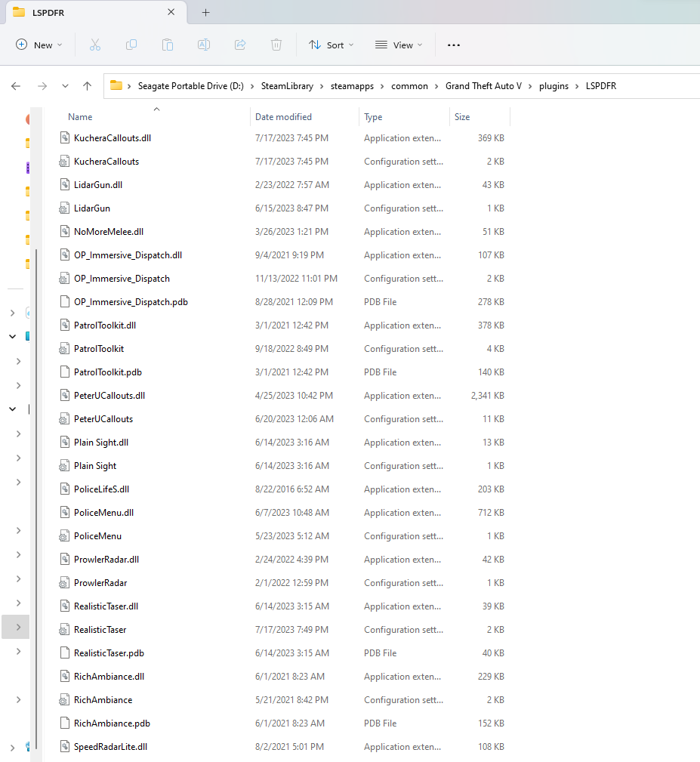Navigate to steamapps breadcrumb
Screen dimensions: 700x762
click(x=352, y=86)
